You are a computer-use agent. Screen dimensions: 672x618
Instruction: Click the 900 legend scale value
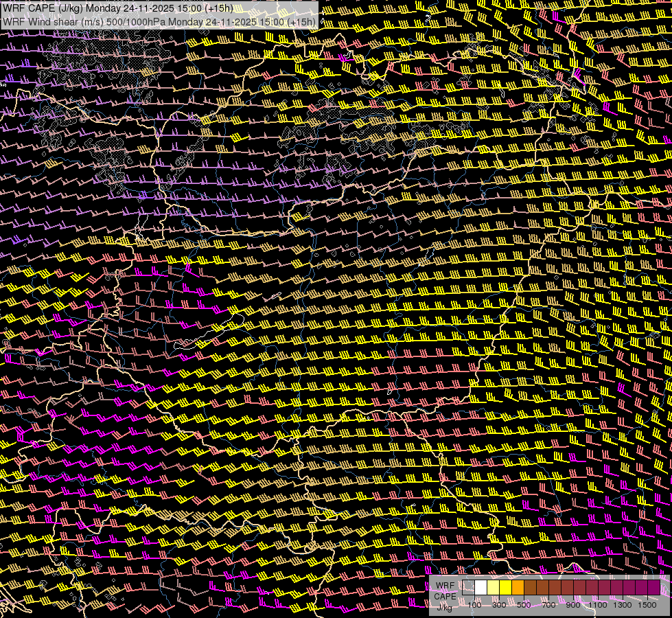[x=573, y=605]
